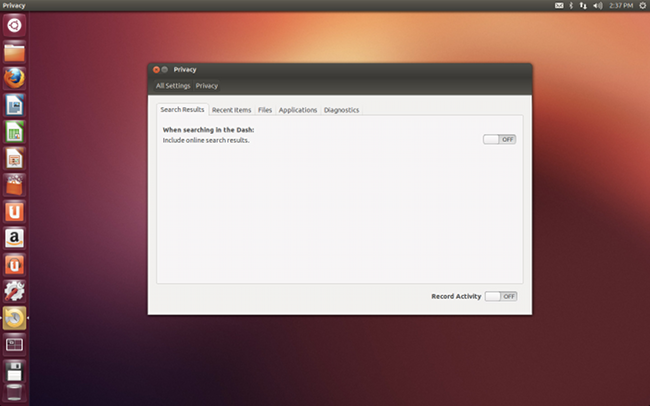
Task: Open the Ubuntu Dash home button
Action: (15, 25)
